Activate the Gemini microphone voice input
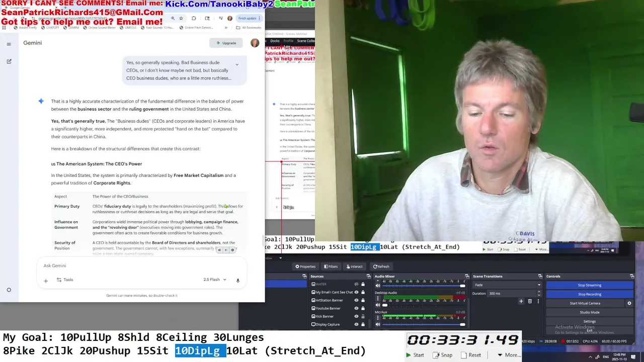The height and width of the screenshot is (362, 644). [238, 280]
